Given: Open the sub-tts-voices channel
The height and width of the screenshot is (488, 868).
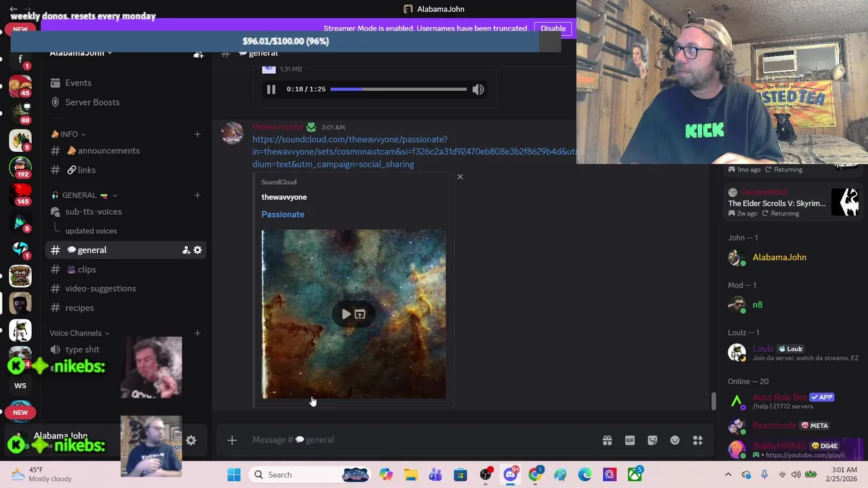Looking at the screenshot, I should 94,211.
